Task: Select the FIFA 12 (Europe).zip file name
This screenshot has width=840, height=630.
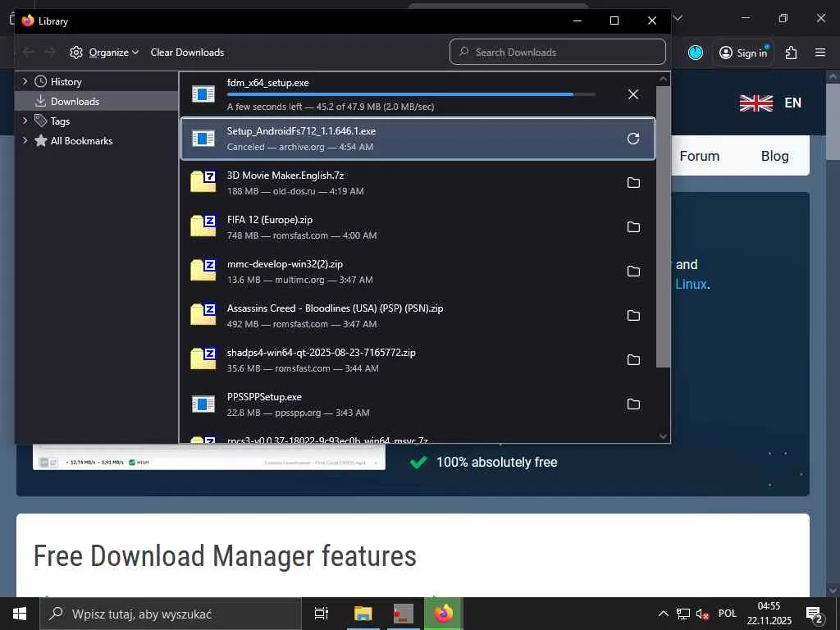Action: 269,220
